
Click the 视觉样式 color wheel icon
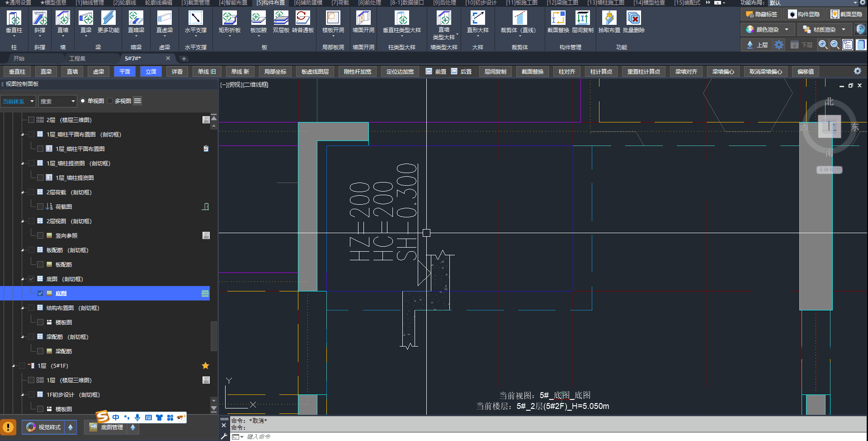[x=31, y=427]
